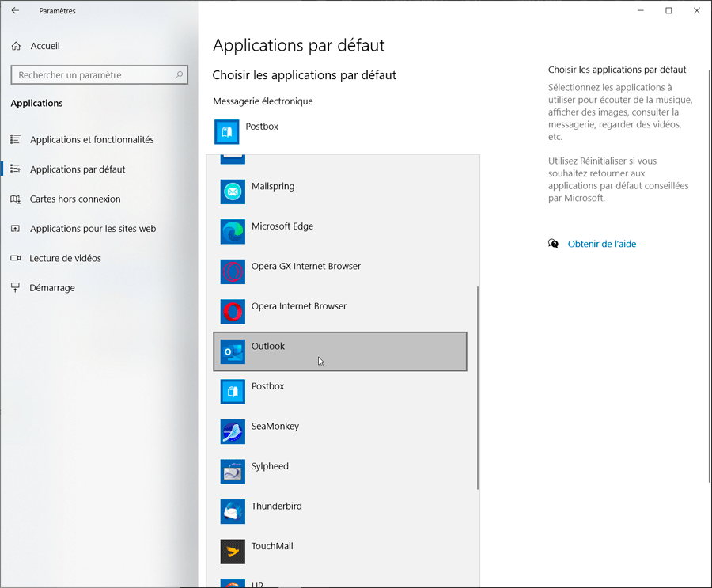Click the Lecture de vidéos camera icon

(15, 258)
